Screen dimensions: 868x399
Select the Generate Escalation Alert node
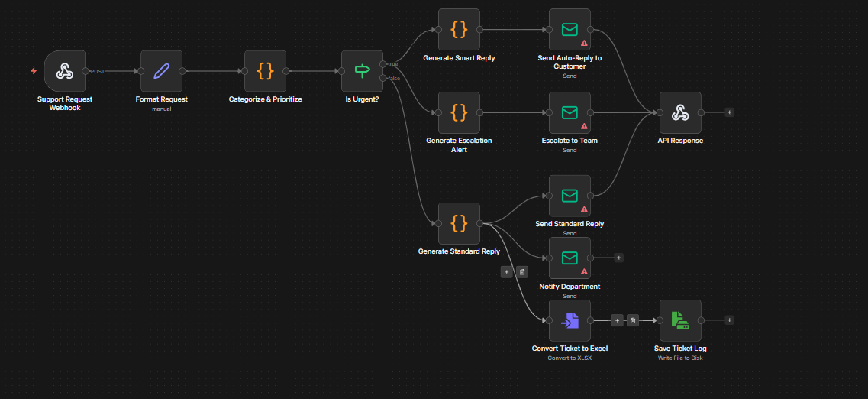[459, 112]
